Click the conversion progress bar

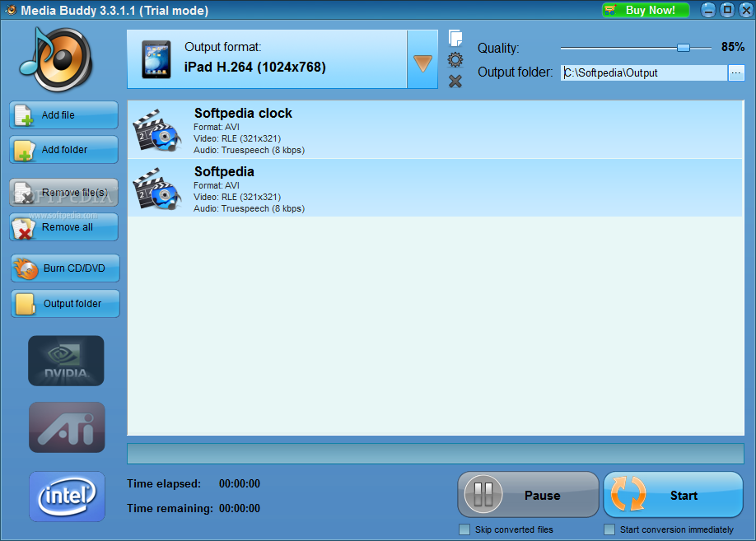click(436, 454)
